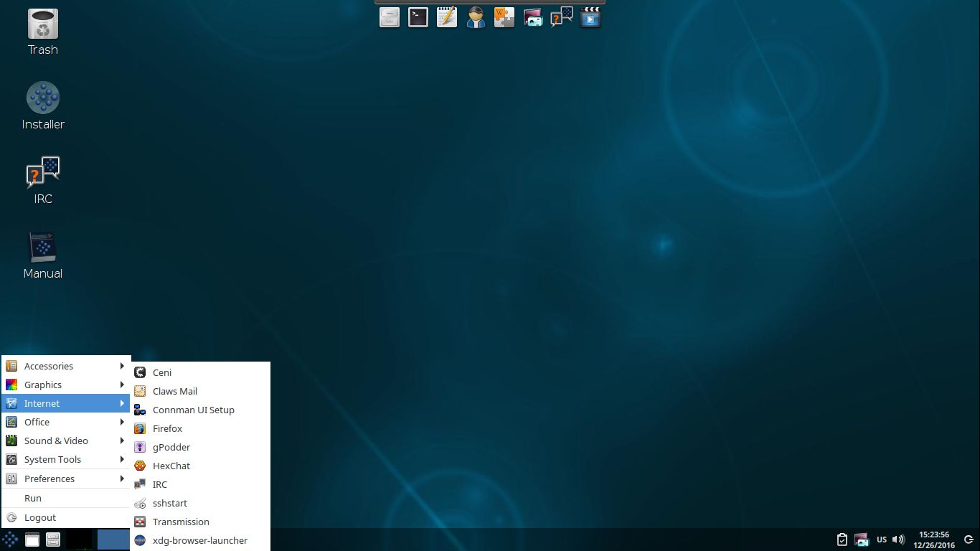Open the notepad text editor dock icon
The height and width of the screenshot is (551, 980).
(x=447, y=17)
